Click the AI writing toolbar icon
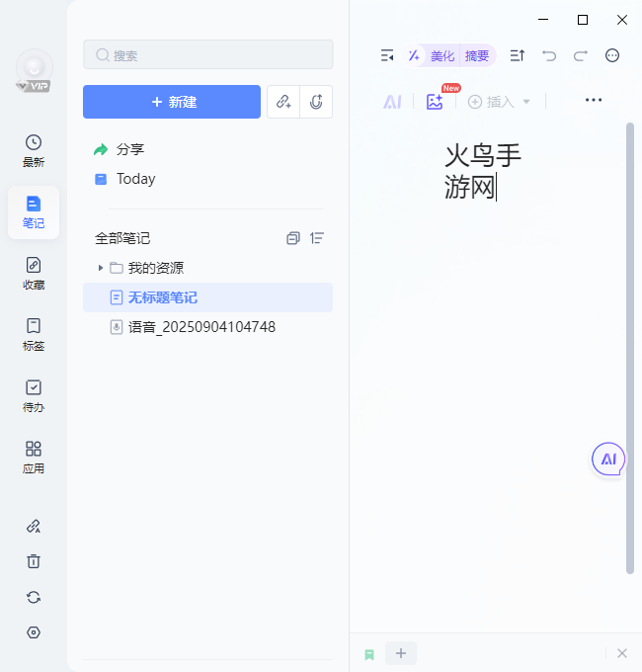 click(x=392, y=102)
